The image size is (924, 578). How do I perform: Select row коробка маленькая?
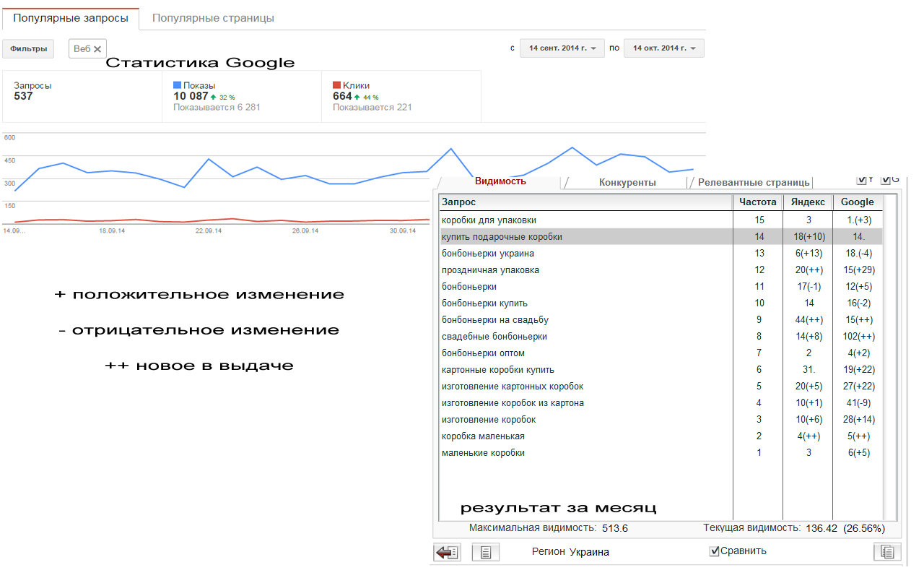click(x=661, y=436)
